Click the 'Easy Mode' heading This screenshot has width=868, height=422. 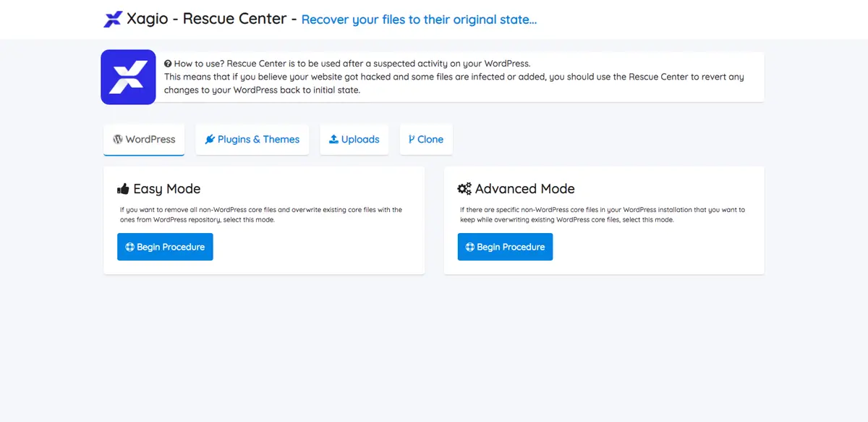click(167, 189)
